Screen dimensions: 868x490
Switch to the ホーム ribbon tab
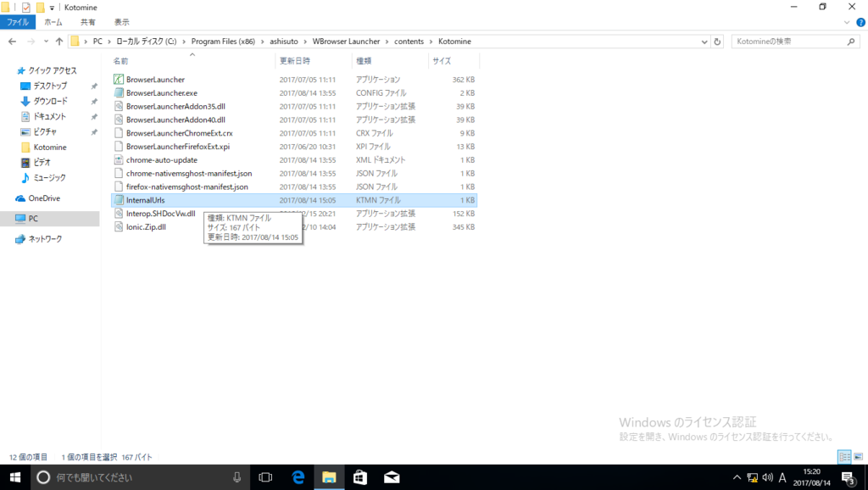point(53,22)
